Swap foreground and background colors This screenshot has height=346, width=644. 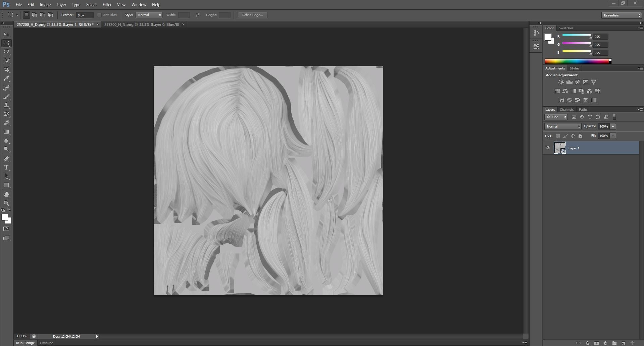point(9,210)
